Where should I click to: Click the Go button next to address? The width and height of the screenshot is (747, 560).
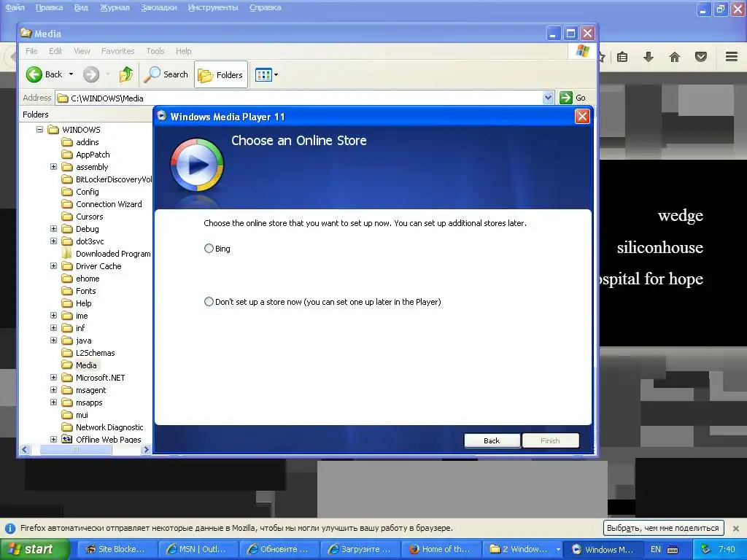pyautogui.click(x=573, y=98)
